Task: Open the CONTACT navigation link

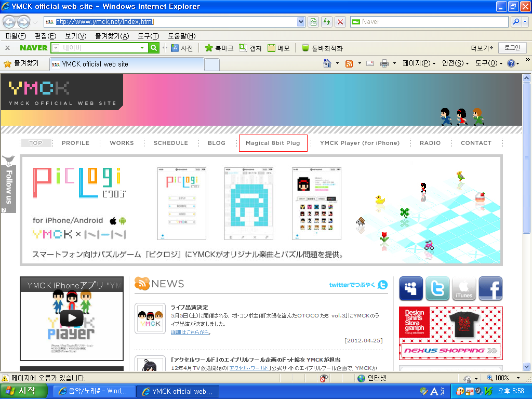Action: point(476,143)
